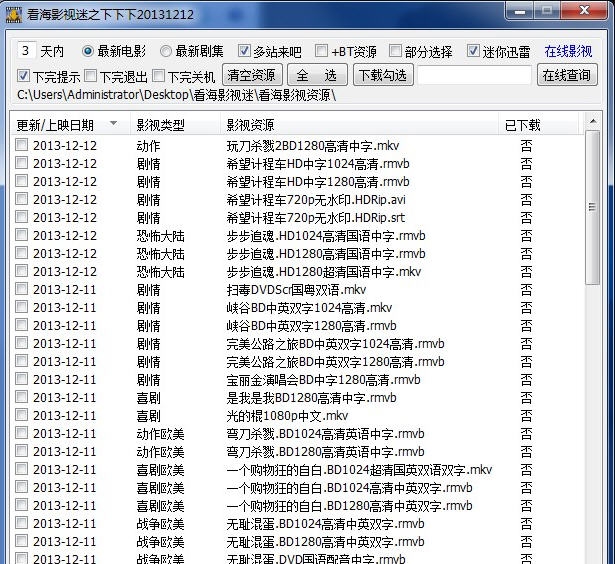Screen dimensions: 615x564
Task: Click the 在线查询 button
Action: coord(567,75)
